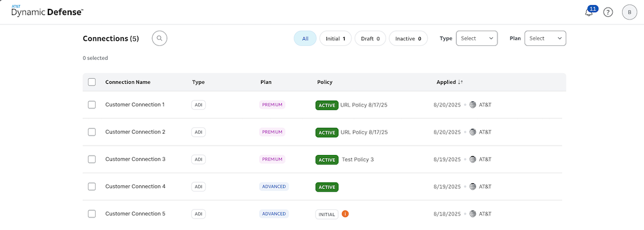Screen dimensions: 644x230
Task: Click the ACTIVE badge on Customer Connection 3
Action: [327, 159]
